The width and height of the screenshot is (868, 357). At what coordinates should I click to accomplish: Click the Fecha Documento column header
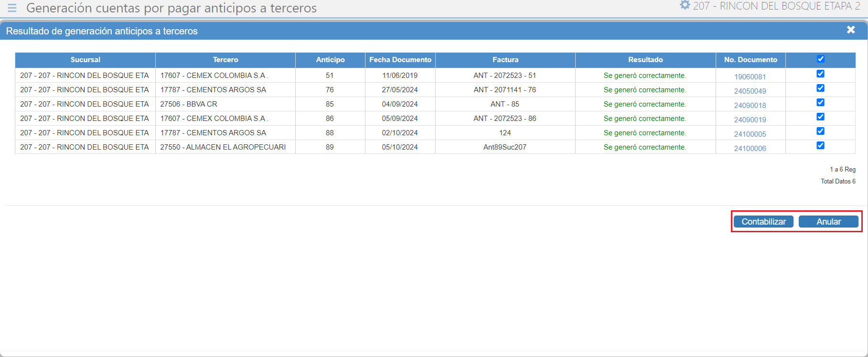[x=400, y=60]
